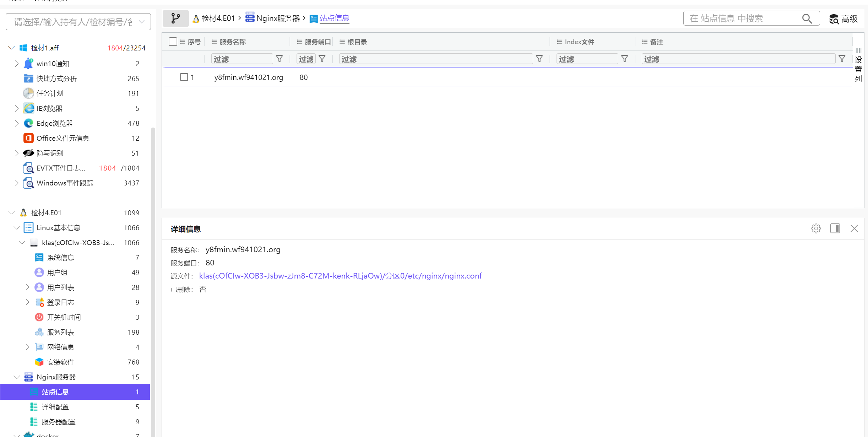868x437 pixels.
Task: Check the select-all header checkbox
Action: [173, 42]
